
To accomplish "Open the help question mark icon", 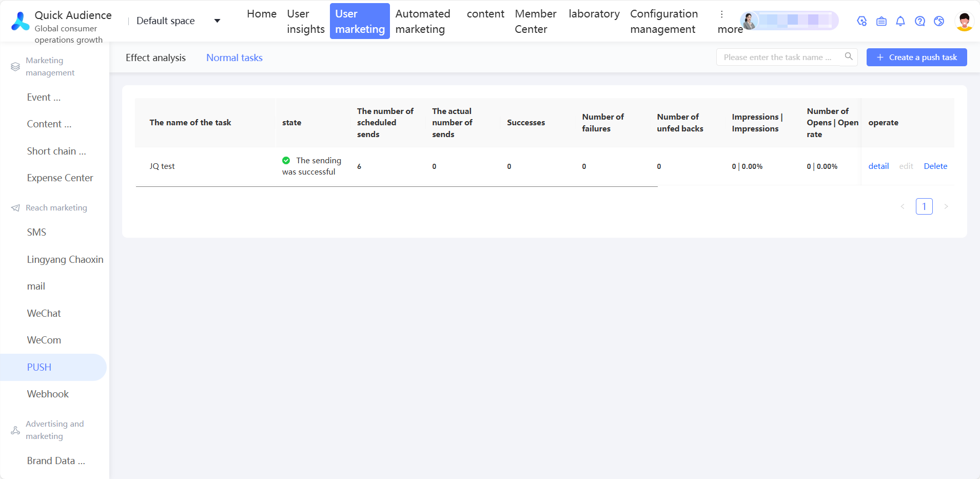I will click(920, 21).
